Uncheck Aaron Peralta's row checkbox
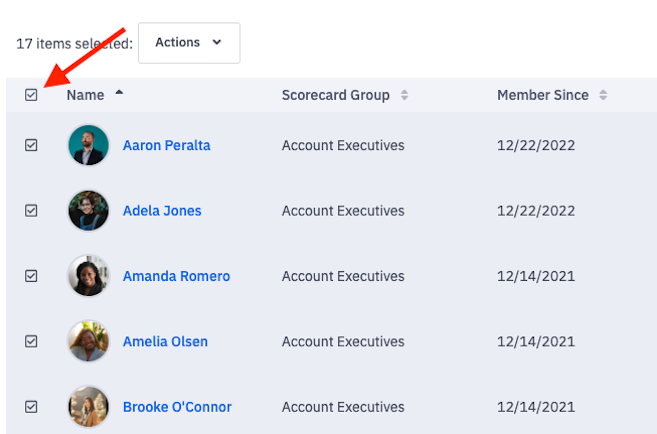The width and height of the screenshot is (657, 434). (x=31, y=145)
